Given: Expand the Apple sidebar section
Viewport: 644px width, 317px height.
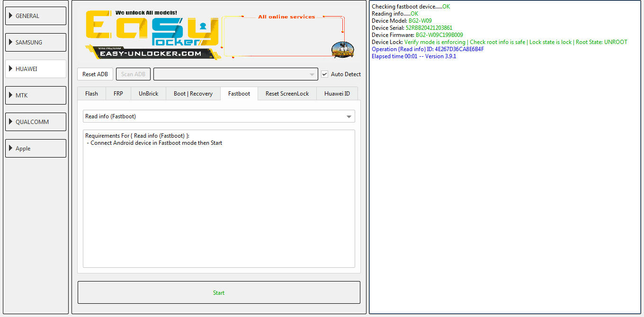Looking at the screenshot, I should coord(36,148).
